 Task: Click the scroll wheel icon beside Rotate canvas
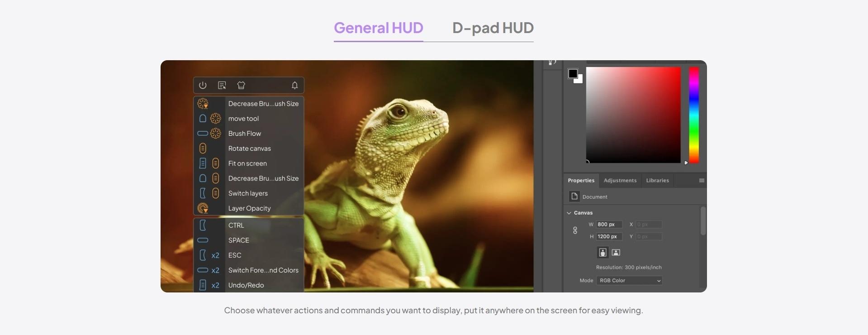[x=203, y=148]
